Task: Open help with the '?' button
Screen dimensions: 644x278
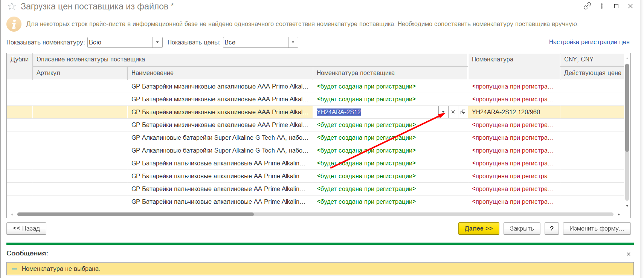Action: pyautogui.click(x=551, y=228)
